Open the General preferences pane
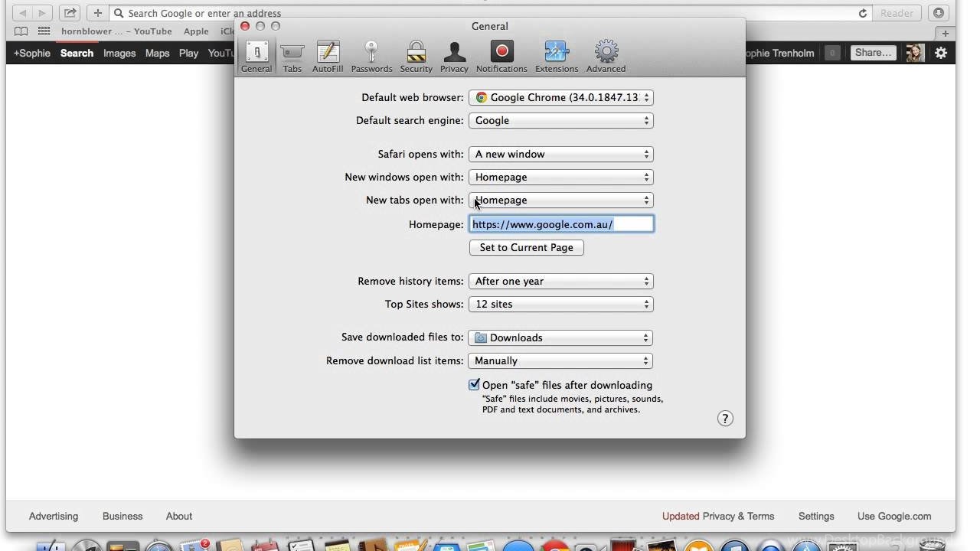Image resolution: width=980 pixels, height=551 pixels. click(256, 57)
